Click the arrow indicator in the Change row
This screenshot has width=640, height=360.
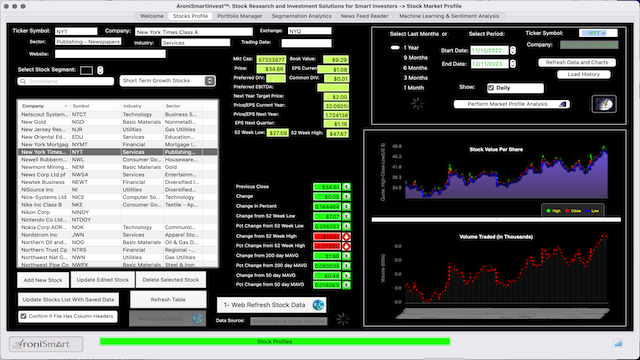click(x=346, y=197)
